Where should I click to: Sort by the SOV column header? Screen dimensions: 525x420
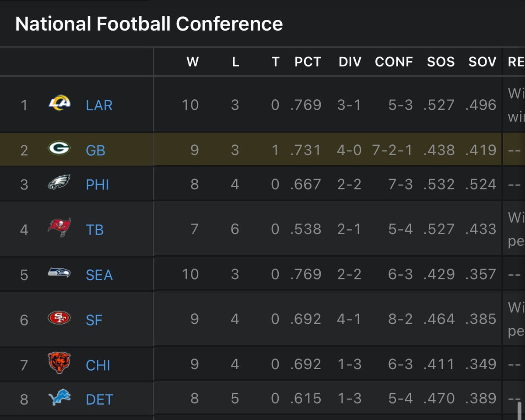pos(483,62)
